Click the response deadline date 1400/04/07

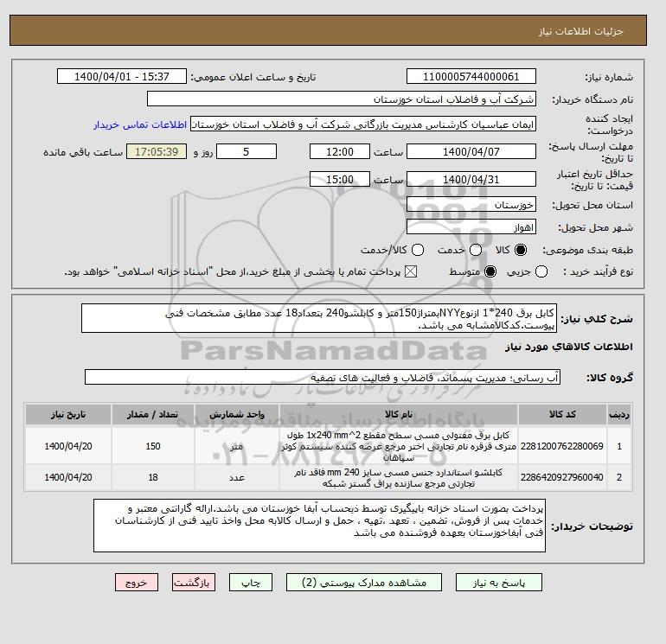[471, 151]
